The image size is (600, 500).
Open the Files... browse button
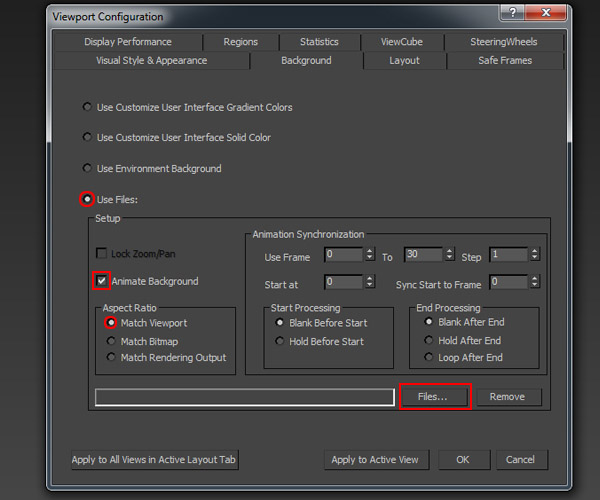click(435, 397)
